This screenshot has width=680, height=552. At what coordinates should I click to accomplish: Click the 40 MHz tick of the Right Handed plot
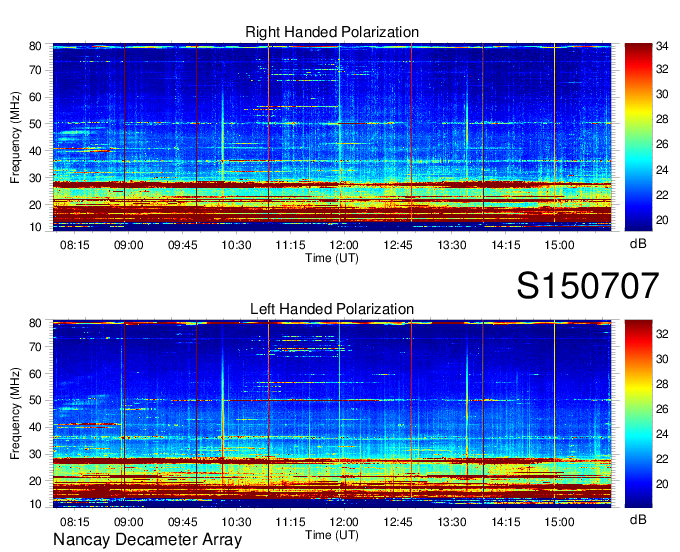tap(35, 151)
